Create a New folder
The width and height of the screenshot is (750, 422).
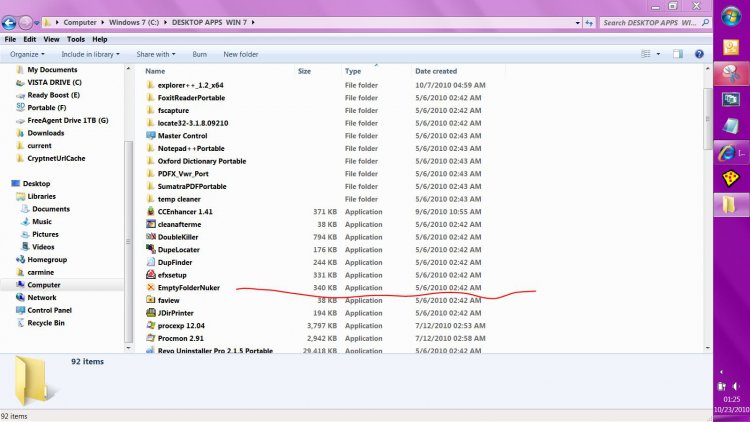[241, 54]
